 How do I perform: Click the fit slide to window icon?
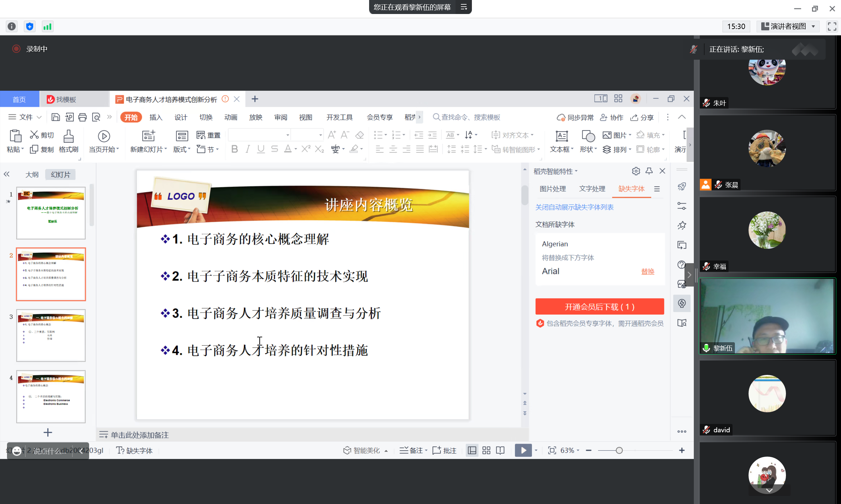552,450
